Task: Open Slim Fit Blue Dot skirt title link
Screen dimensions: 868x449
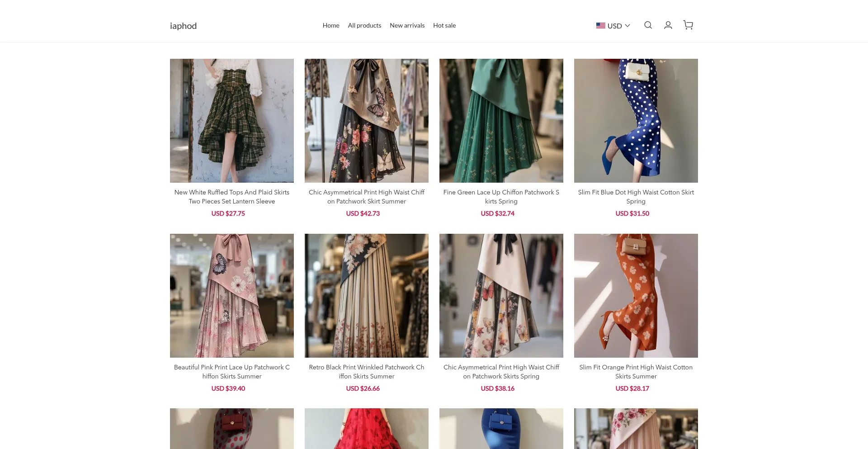Action: (636, 197)
